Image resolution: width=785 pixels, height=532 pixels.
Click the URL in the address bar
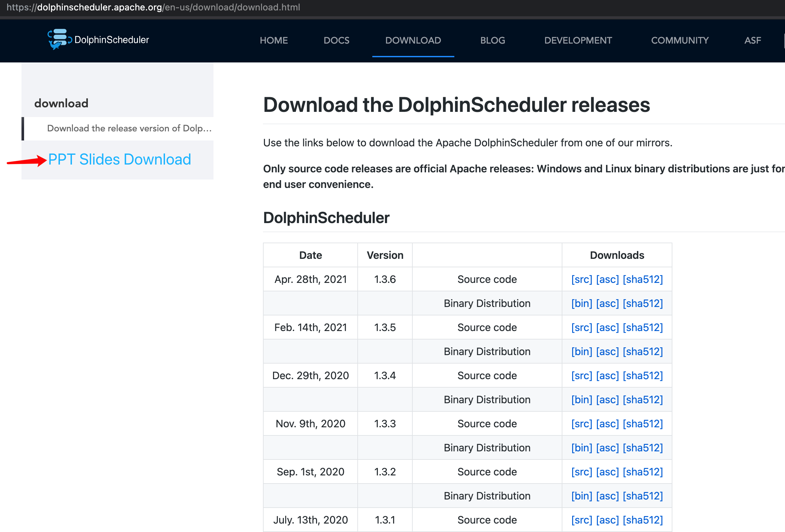coord(153,7)
